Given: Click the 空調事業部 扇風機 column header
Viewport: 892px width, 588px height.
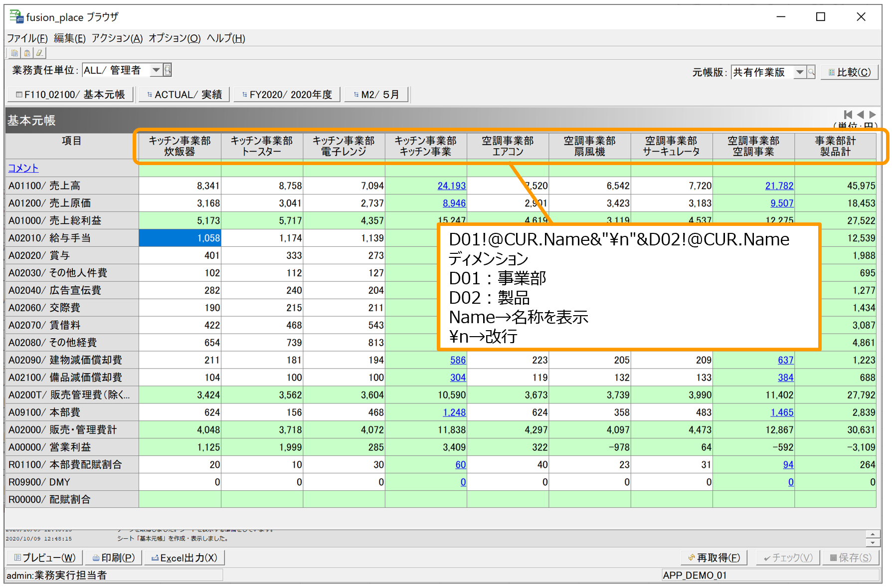Looking at the screenshot, I should (590, 146).
